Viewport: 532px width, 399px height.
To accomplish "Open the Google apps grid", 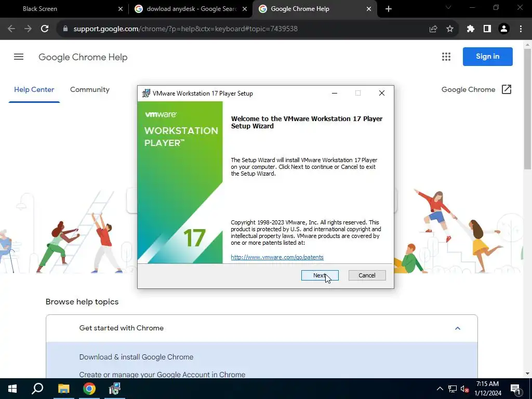I will tap(446, 57).
